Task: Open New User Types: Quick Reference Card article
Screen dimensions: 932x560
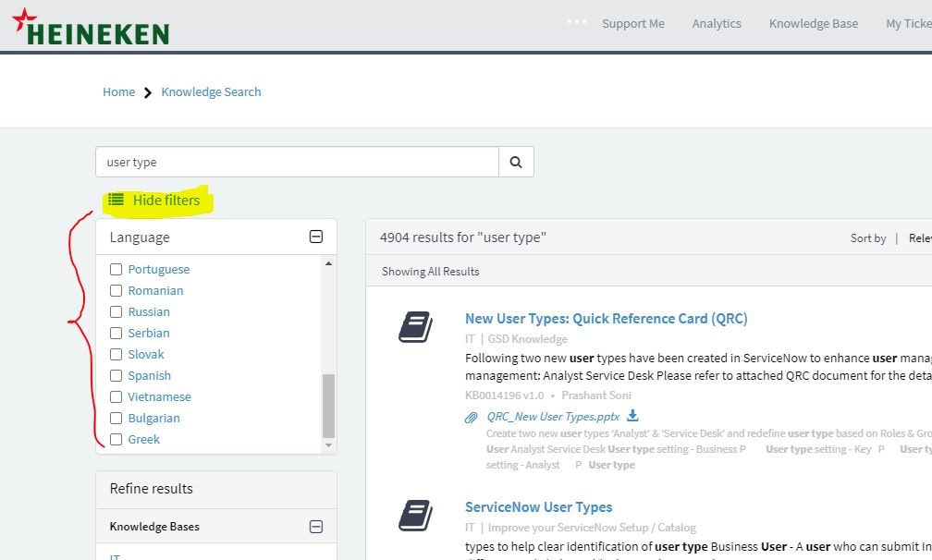Action: pyautogui.click(x=606, y=318)
